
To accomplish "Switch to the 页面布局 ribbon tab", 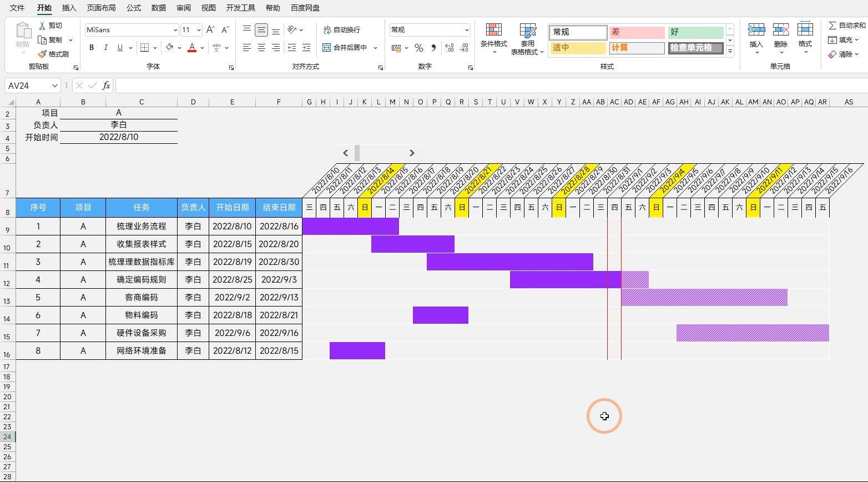I will 102,8.
